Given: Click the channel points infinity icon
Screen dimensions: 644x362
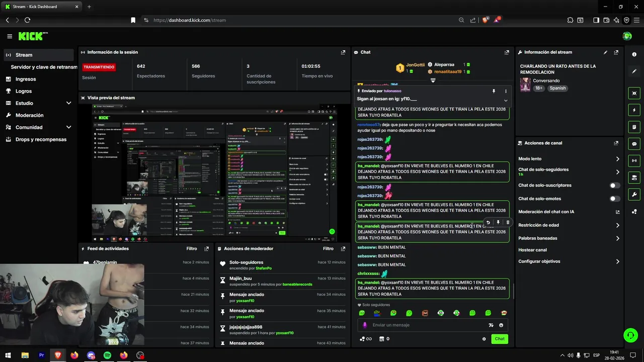Looking at the screenshot, I should pos(366,339).
